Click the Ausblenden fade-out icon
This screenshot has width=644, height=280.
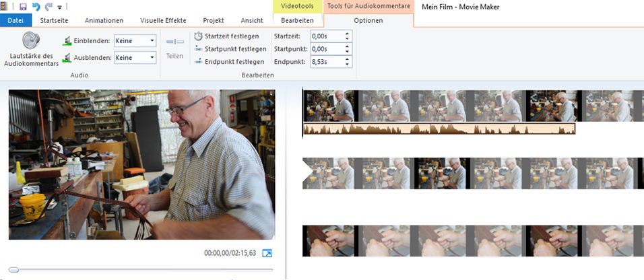(x=67, y=58)
